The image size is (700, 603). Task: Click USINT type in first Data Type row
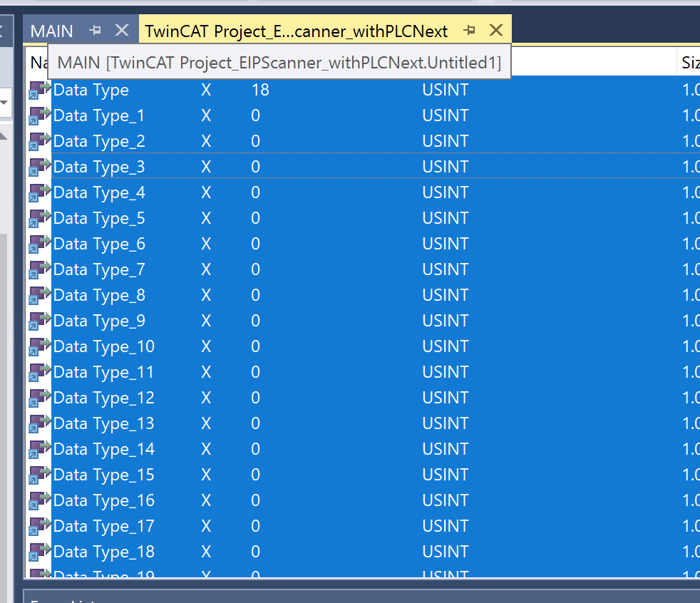445,90
